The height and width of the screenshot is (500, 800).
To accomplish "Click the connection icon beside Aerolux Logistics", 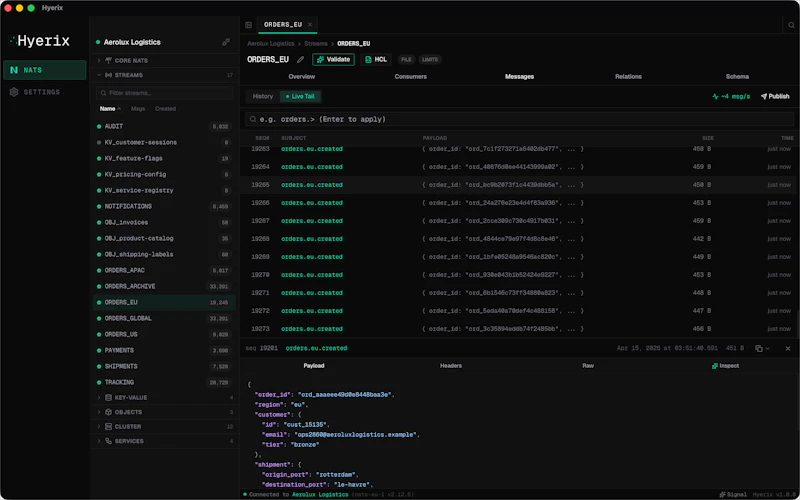I will [226, 42].
